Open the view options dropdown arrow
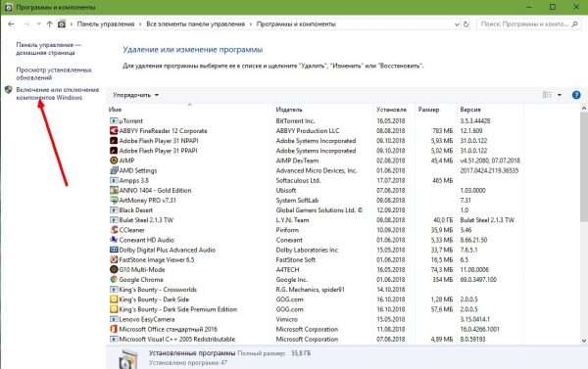Viewport: 588px width, 369px height. coord(560,95)
